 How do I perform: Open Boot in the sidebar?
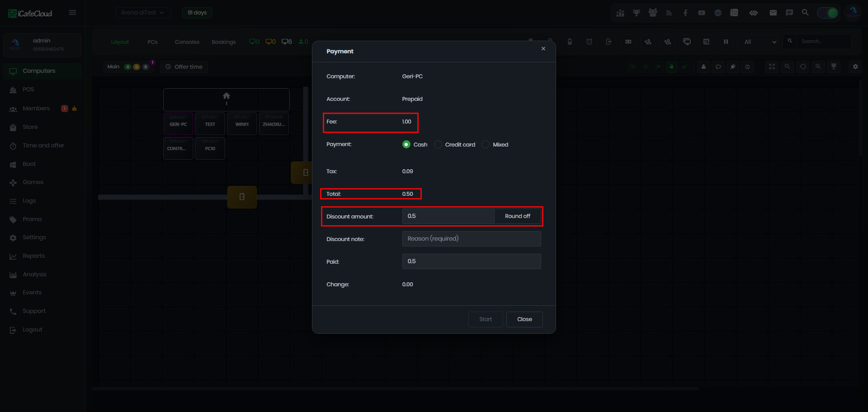click(x=42, y=164)
